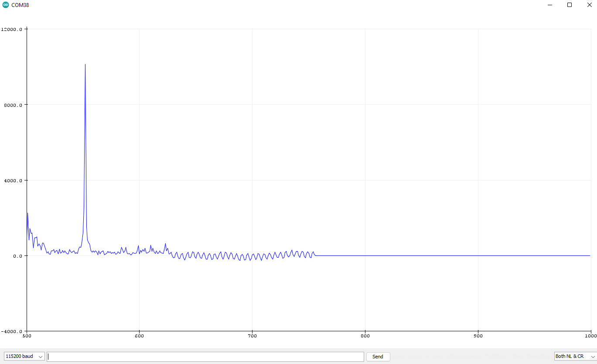Click the -4000.0 y-axis label

click(x=12, y=332)
